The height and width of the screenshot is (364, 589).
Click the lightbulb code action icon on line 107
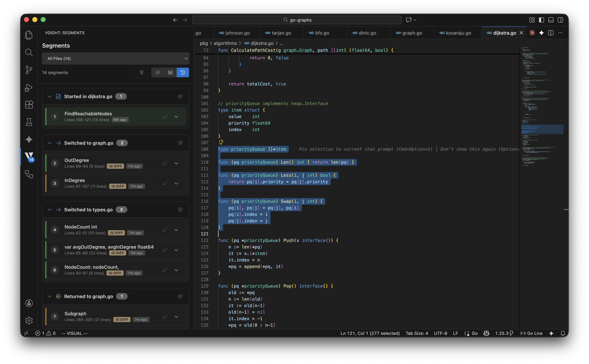coord(221,142)
